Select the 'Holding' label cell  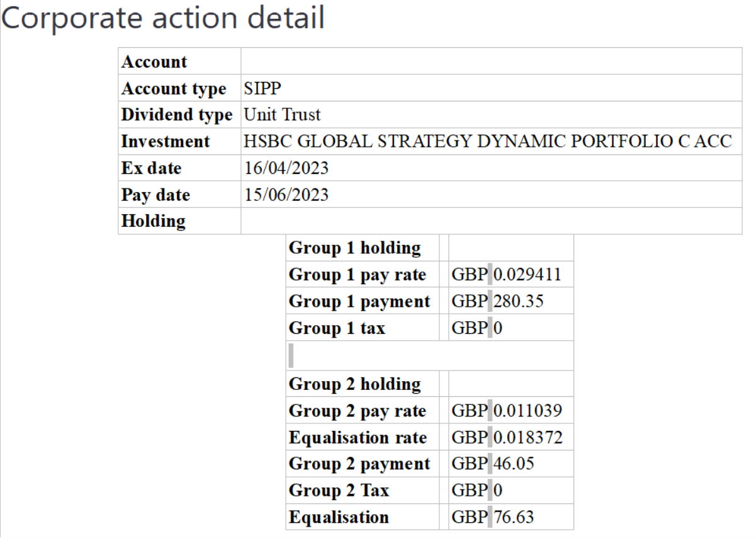pos(179,221)
